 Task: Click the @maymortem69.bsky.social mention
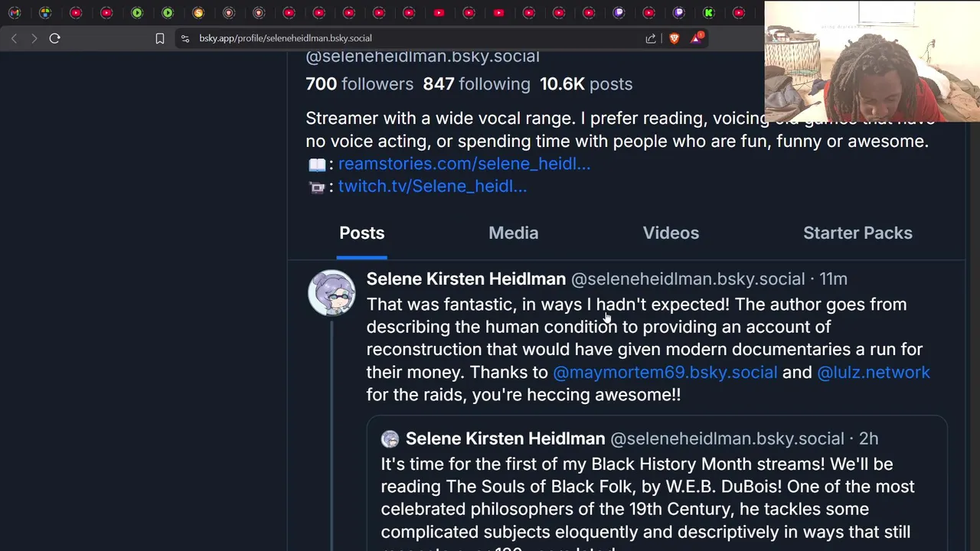click(665, 372)
